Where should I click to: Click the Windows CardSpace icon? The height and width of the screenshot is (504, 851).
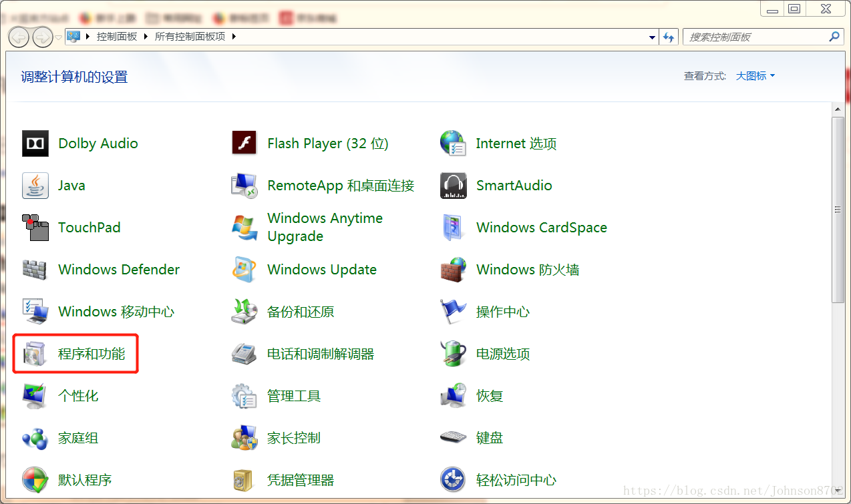coord(453,228)
